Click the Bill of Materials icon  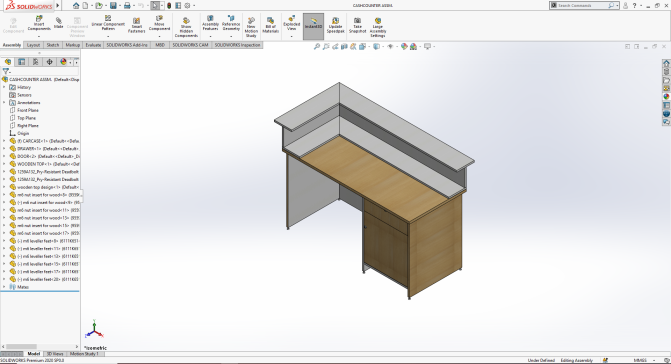tap(270, 25)
